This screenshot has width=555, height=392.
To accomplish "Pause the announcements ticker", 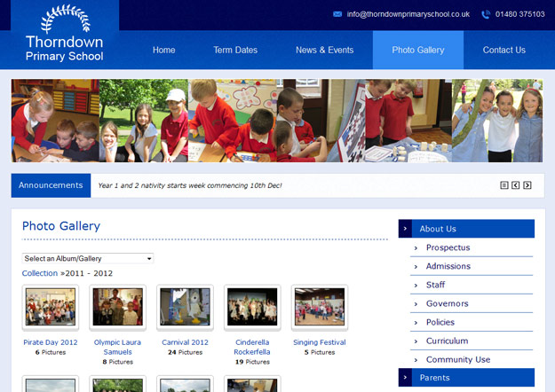I will (504, 185).
